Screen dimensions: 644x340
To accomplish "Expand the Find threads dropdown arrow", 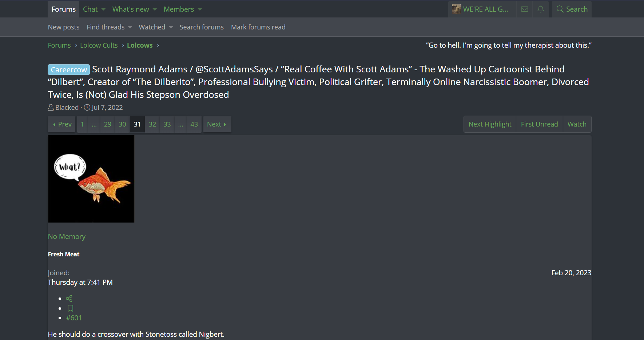I will [x=130, y=27].
